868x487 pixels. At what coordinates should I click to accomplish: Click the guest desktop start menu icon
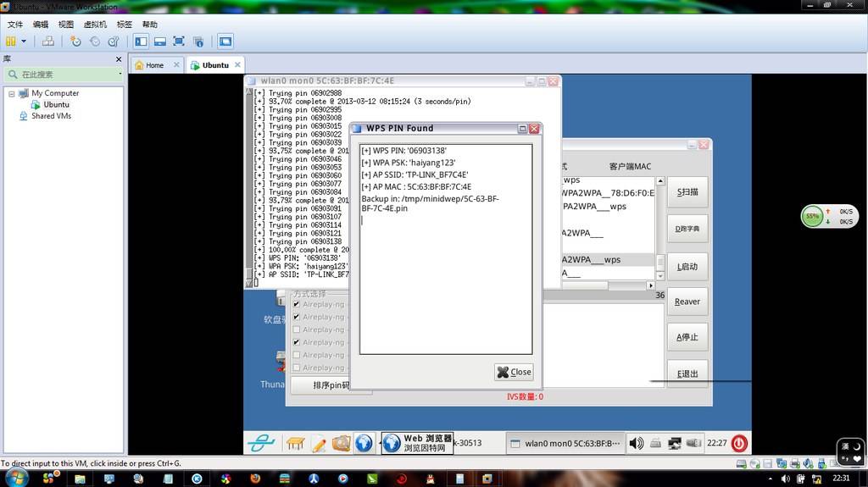coord(261,443)
